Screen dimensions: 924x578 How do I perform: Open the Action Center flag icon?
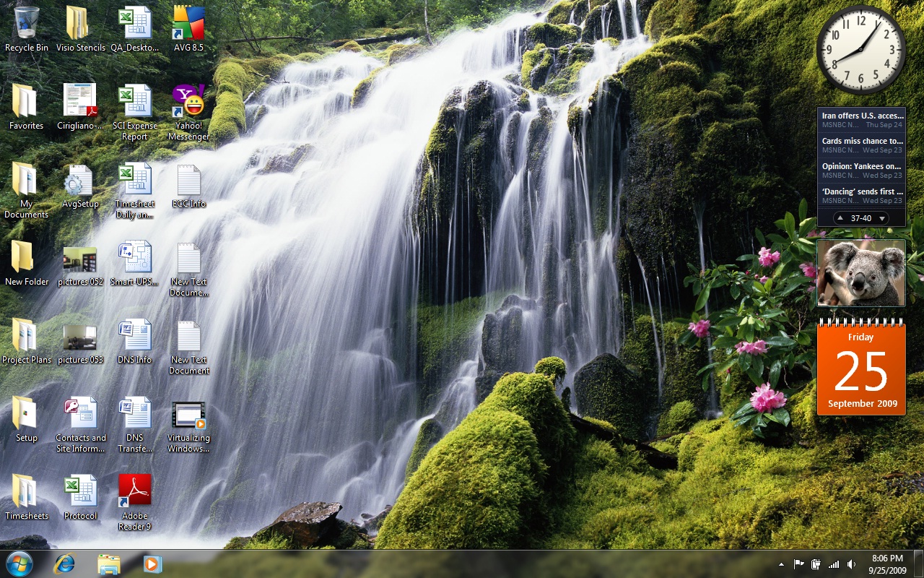(799, 564)
